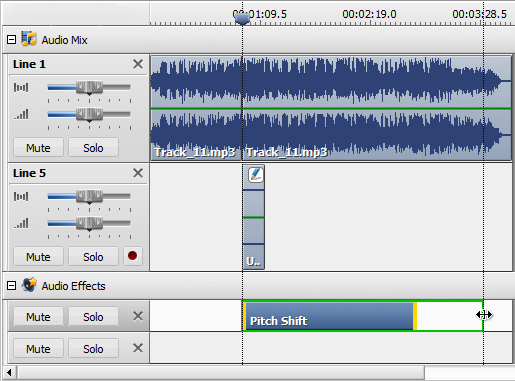
Task: Click the right yellow edge of Pitch Shift
Action: click(415, 316)
